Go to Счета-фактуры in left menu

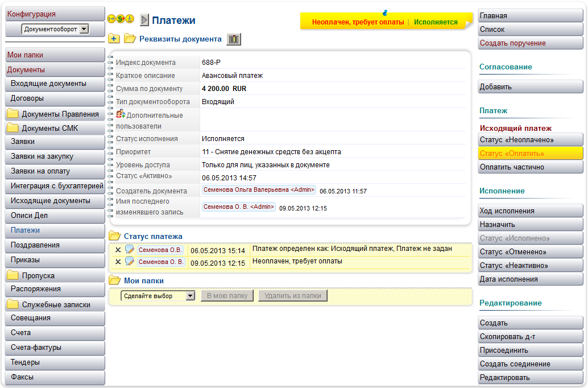(36, 348)
